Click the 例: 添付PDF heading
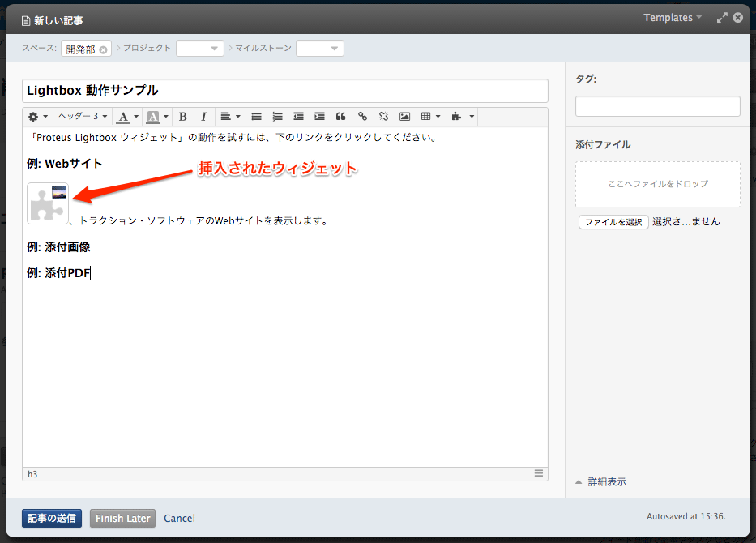 pyautogui.click(x=58, y=273)
